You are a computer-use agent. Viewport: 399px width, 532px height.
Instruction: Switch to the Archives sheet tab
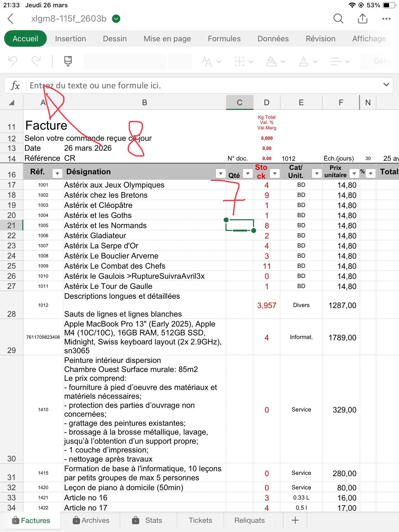[91, 520]
